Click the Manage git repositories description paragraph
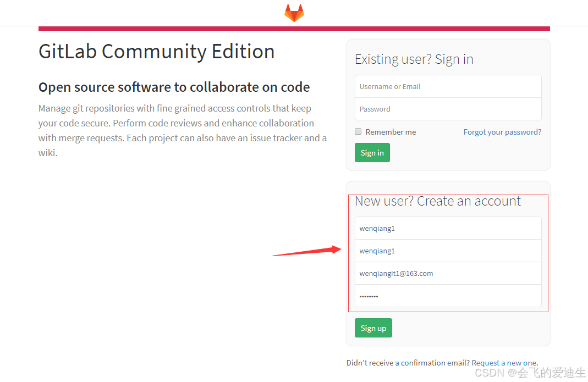This screenshot has width=588, height=382. (183, 130)
